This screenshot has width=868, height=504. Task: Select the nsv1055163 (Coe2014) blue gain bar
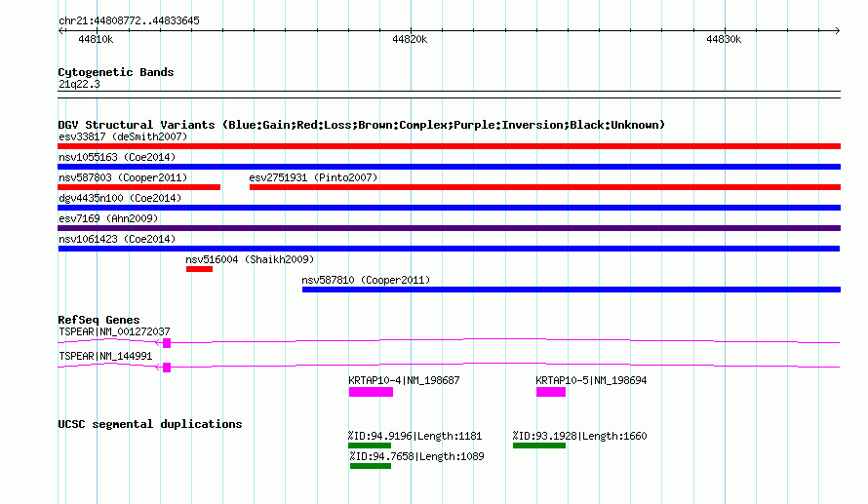(x=449, y=167)
